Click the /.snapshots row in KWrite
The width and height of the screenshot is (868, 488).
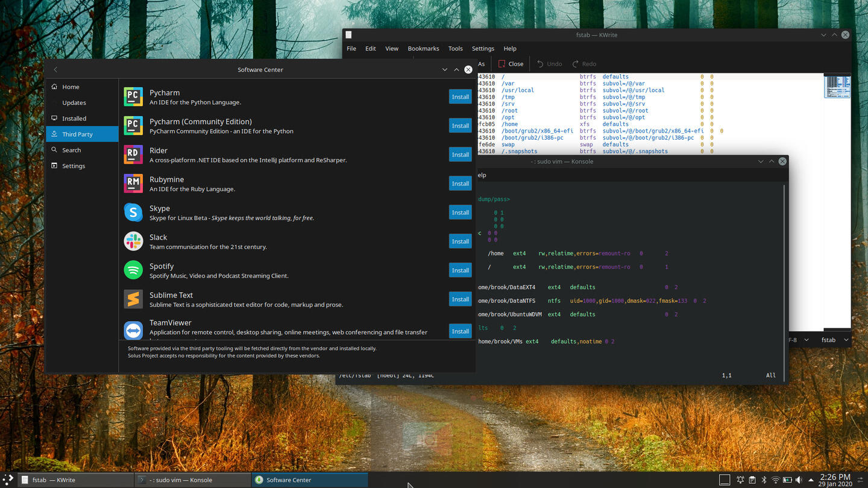(x=596, y=151)
